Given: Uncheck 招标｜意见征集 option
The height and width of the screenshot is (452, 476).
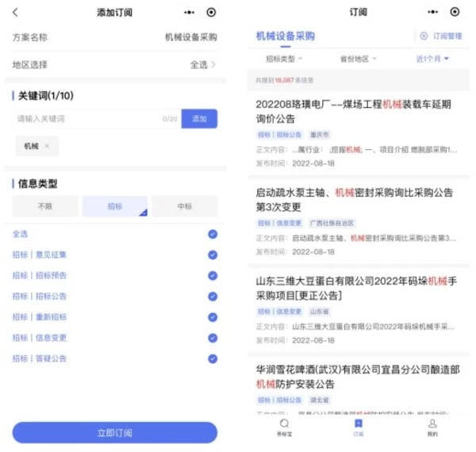Looking at the screenshot, I should tap(213, 255).
